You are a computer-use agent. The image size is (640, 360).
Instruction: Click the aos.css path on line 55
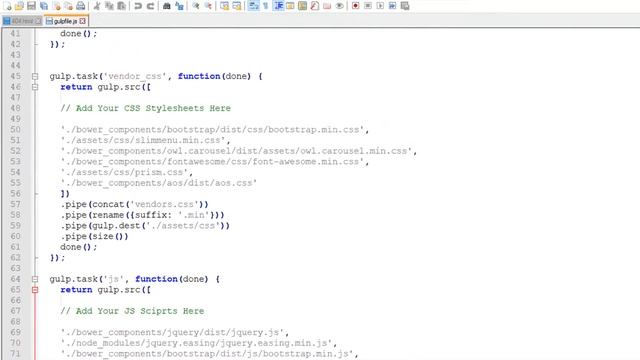click(159, 183)
